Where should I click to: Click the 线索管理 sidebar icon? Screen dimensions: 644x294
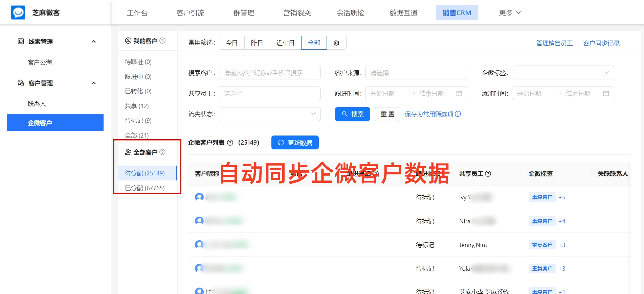pyautogui.click(x=21, y=41)
